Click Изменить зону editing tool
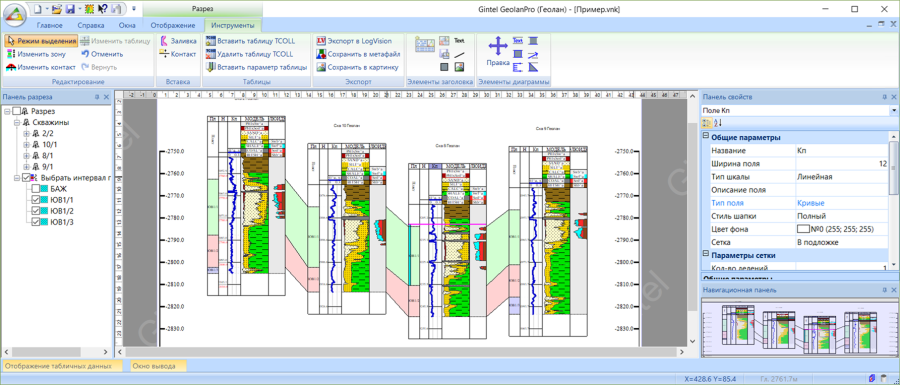This screenshot has height=385, width=900. 36,54
